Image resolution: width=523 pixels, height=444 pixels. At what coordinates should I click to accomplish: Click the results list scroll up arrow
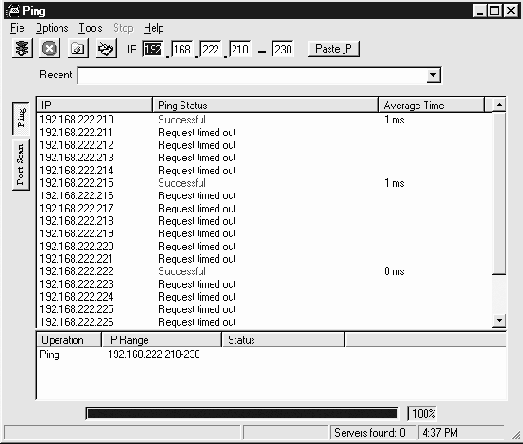pyautogui.click(x=499, y=105)
